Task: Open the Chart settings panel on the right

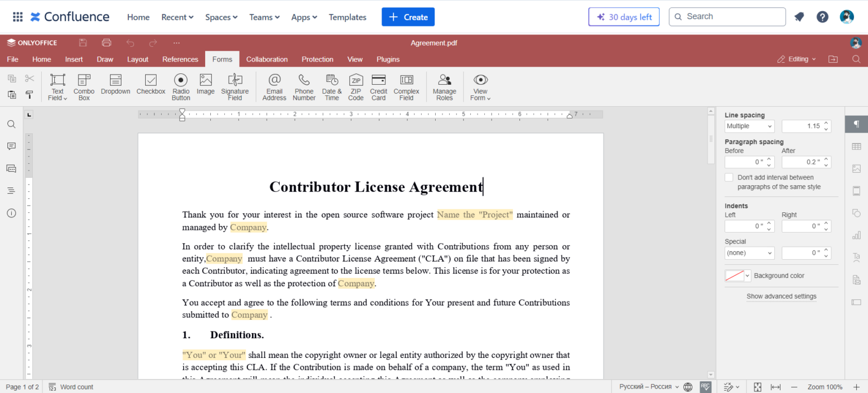Action: click(x=856, y=235)
